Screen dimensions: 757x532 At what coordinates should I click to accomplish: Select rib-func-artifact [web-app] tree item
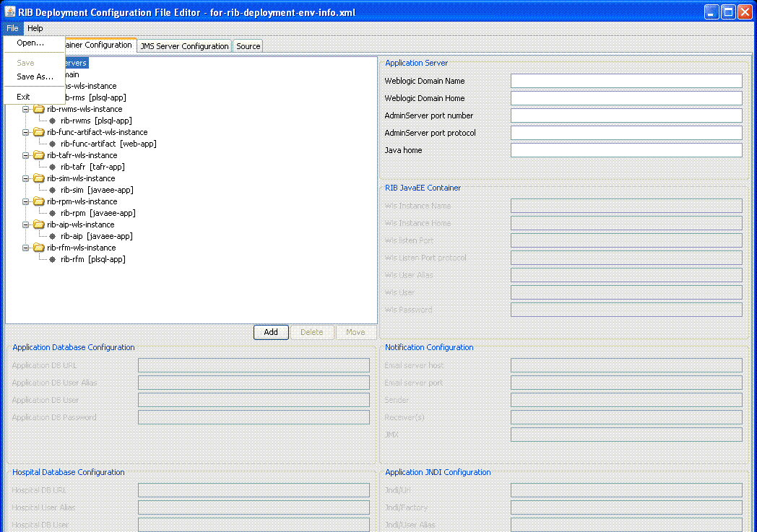(108, 144)
